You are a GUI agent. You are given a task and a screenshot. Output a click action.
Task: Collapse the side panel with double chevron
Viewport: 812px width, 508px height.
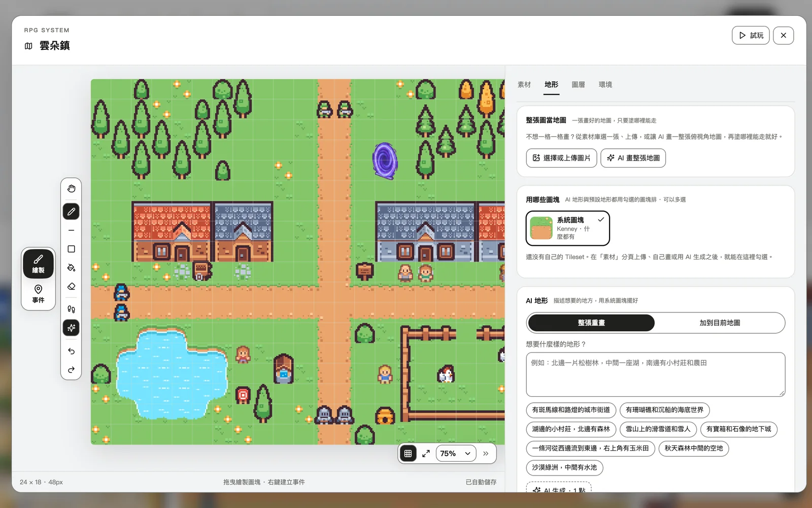click(486, 453)
